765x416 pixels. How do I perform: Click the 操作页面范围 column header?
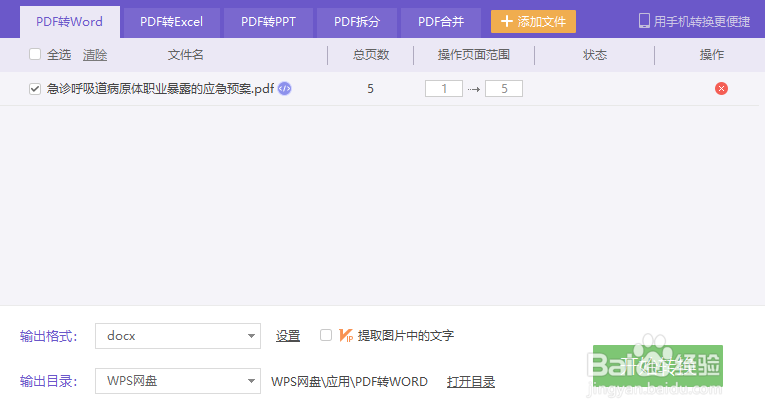click(x=474, y=55)
